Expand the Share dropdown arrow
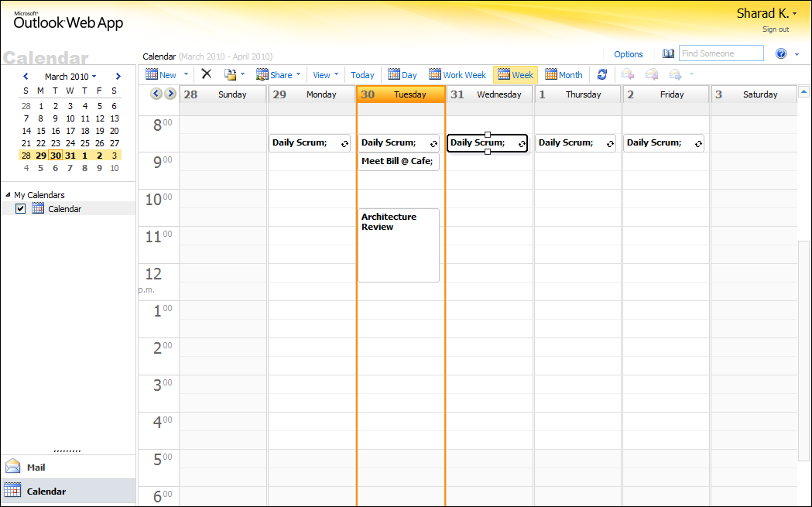 click(298, 74)
